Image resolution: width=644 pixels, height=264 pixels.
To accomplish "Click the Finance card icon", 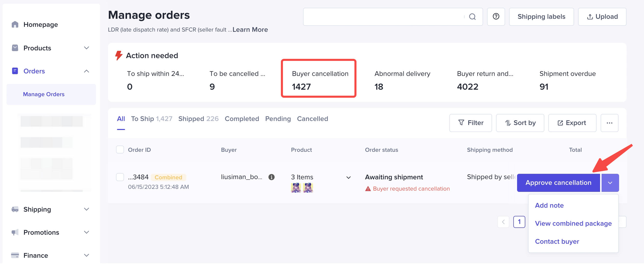I will 15,255.
